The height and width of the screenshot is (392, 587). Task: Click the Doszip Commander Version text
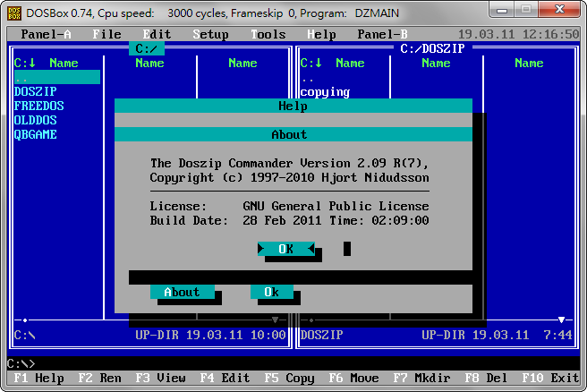[x=289, y=163]
